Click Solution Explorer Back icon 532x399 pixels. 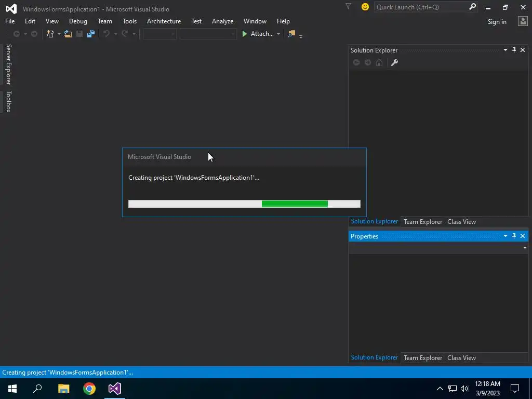356,62
